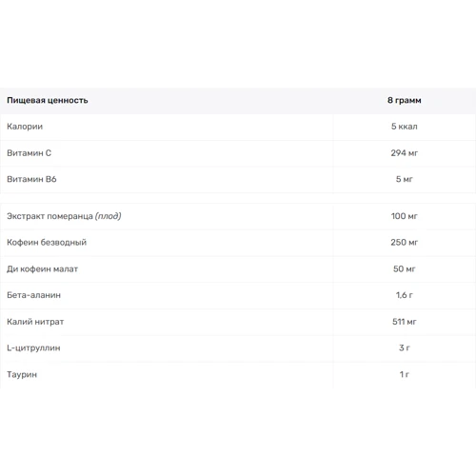Viewport: 476px width, 476px height.
Task: Click the 'Ди кофеин малат' row label
Action: pyautogui.click(x=42, y=269)
